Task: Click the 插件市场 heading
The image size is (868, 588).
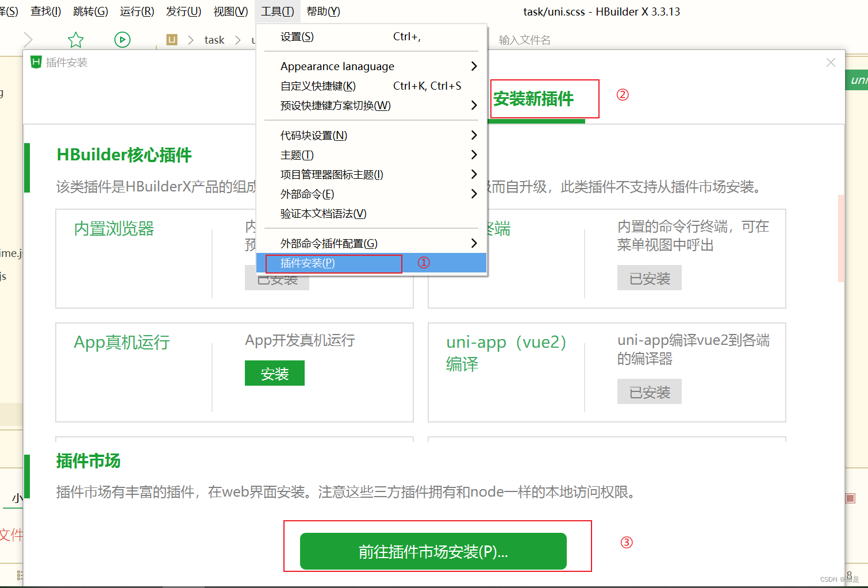Action: (x=88, y=461)
